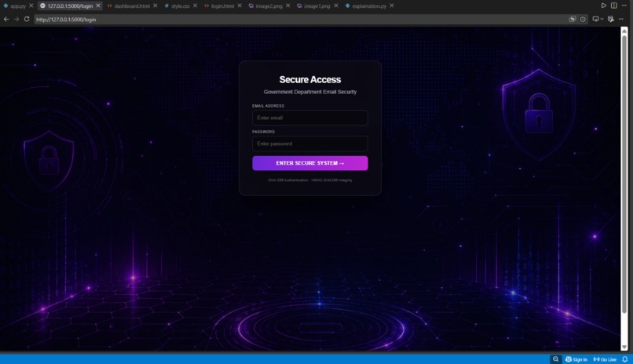
Task: Open browser toolbar overflow ellipsis menu
Action: point(621,19)
